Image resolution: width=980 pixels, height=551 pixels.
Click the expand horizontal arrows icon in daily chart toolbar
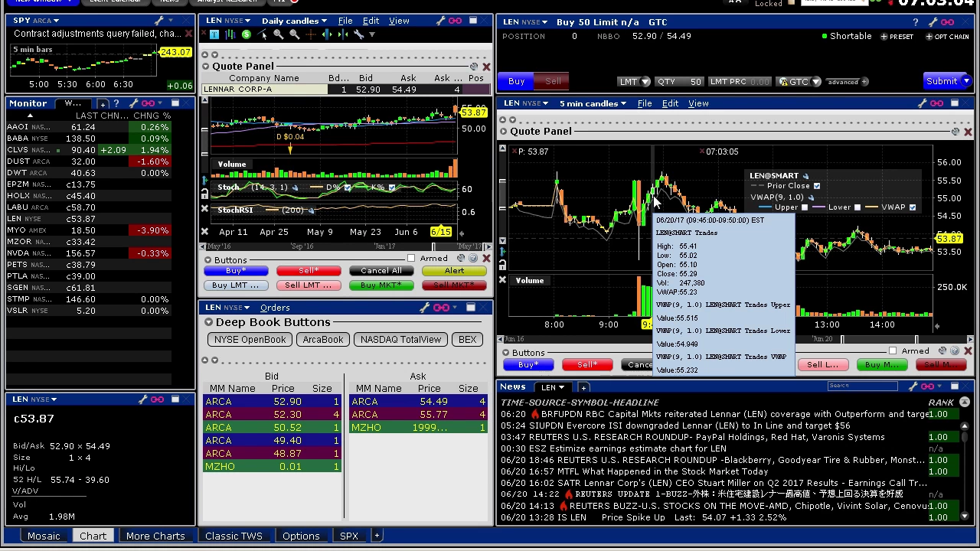[x=327, y=34]
